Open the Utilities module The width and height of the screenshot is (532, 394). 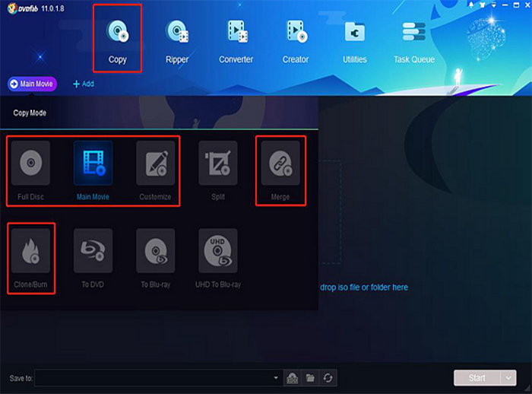coord(355,41)
